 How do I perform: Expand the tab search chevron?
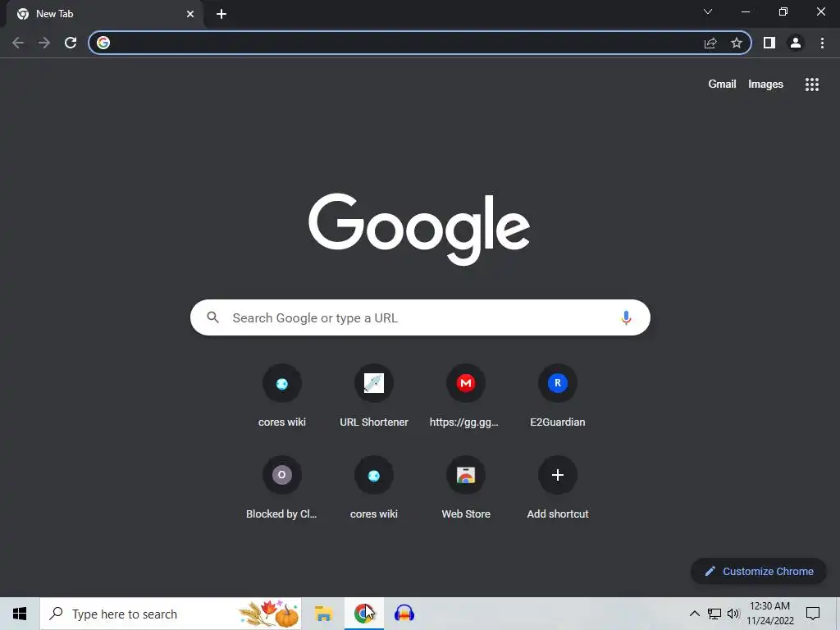(x=708, y=11)
